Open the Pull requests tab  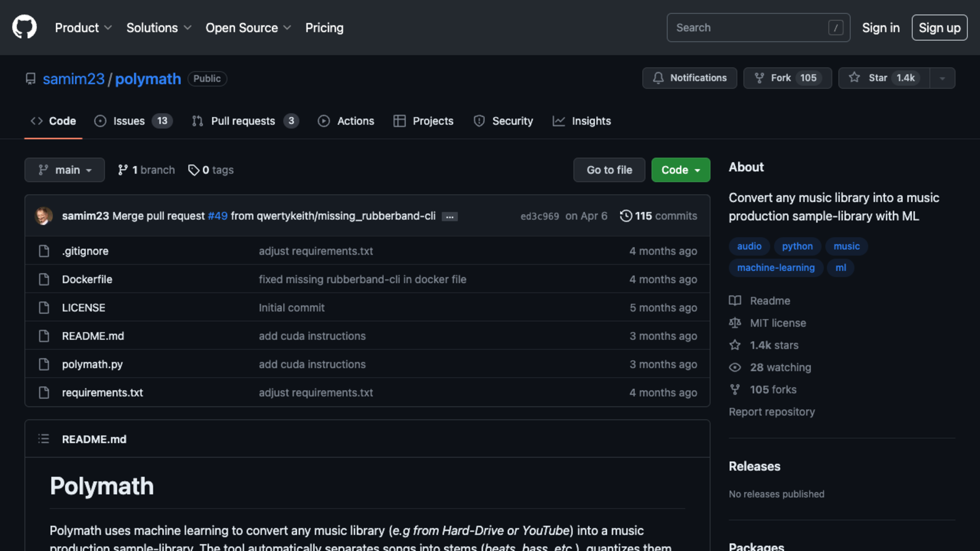(x=245, y=121)
